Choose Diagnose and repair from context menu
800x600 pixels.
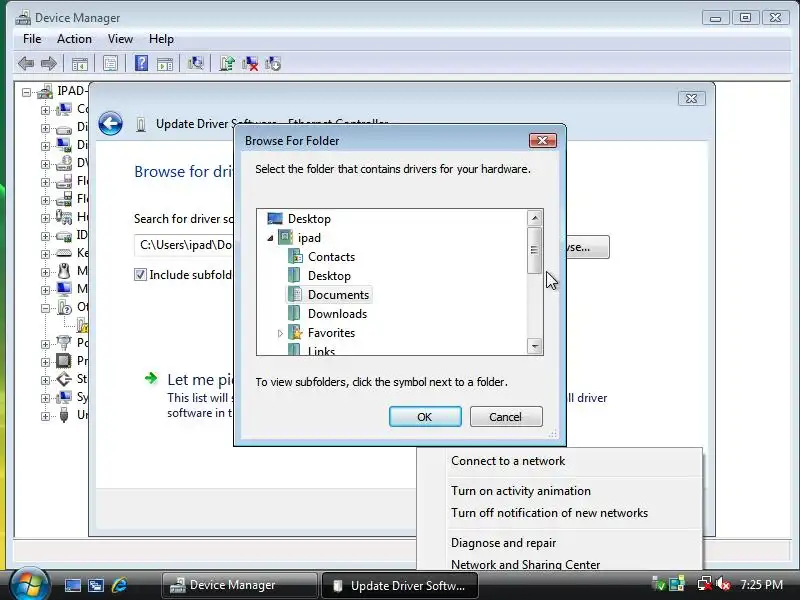(x=559, y=543)
